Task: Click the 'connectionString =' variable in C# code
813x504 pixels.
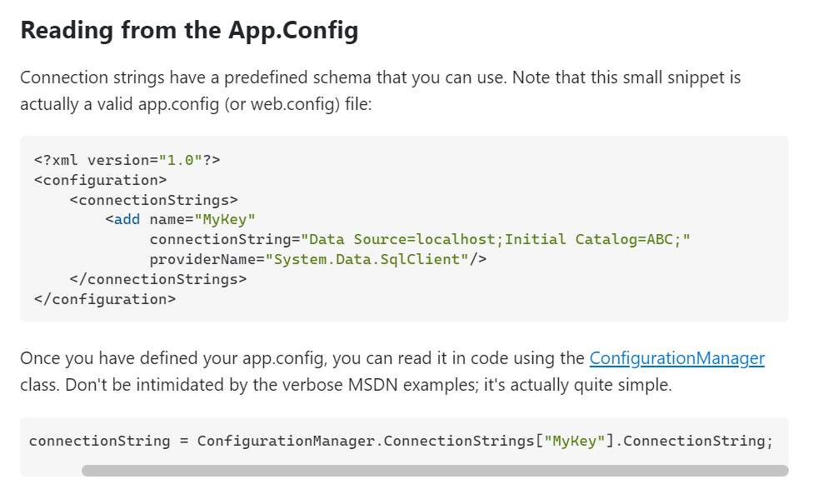Action: [x=108, y=441]
